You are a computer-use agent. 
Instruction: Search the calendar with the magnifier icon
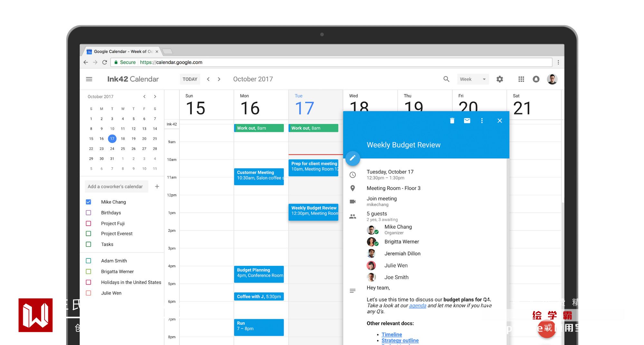pyautogui.click(x=446, y=79)
